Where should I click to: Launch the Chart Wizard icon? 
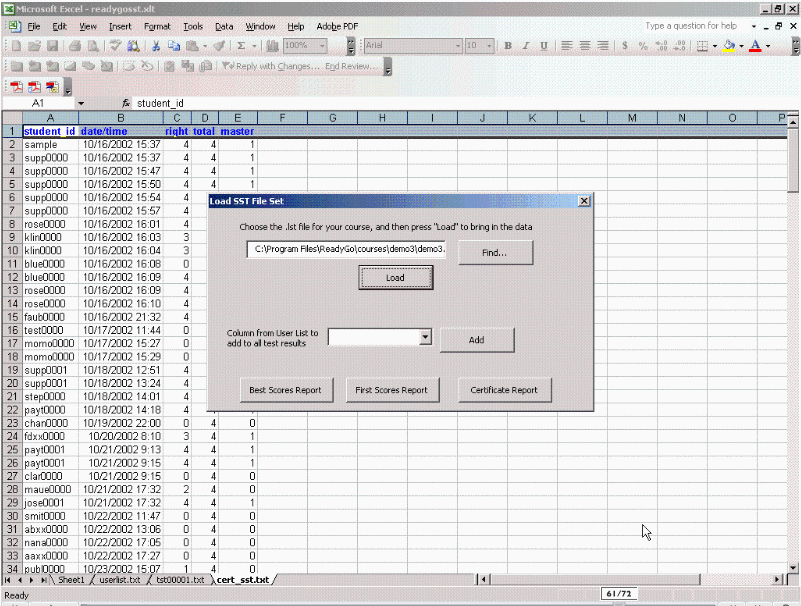pyautogui.click(x=272, y=46)
